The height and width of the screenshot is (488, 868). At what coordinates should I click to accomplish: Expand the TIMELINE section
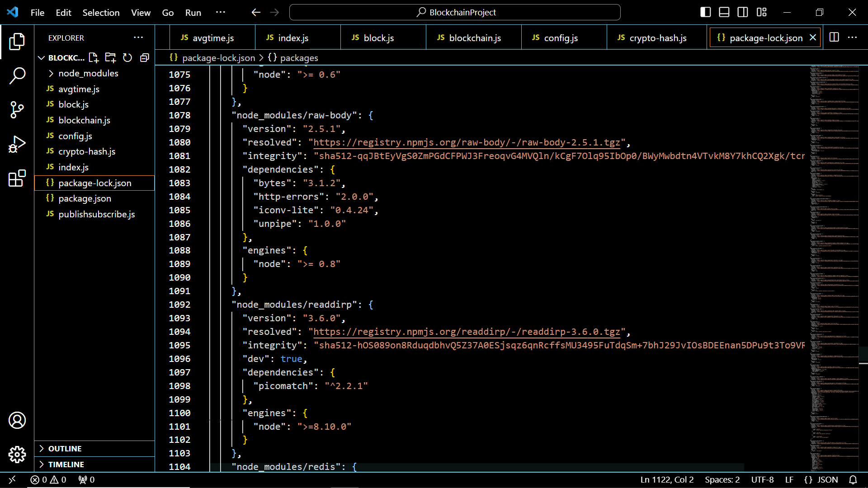(x=66, y=465)
